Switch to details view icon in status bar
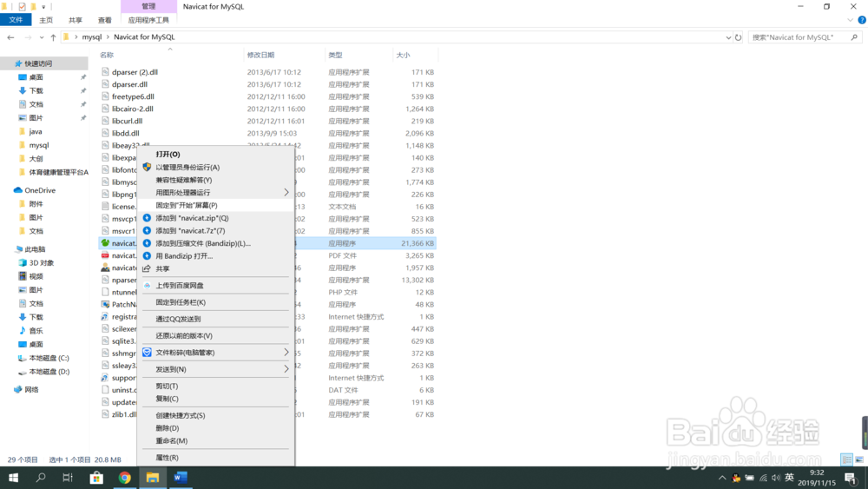Image resolution: width=868 pixels, height=489 pixels. pyautogui.click(x=846, y=459)
